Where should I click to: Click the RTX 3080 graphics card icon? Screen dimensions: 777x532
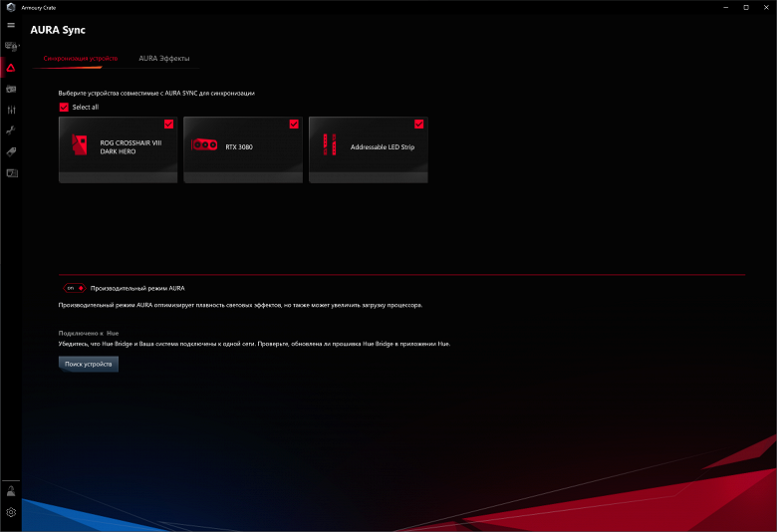click(204, 144)
